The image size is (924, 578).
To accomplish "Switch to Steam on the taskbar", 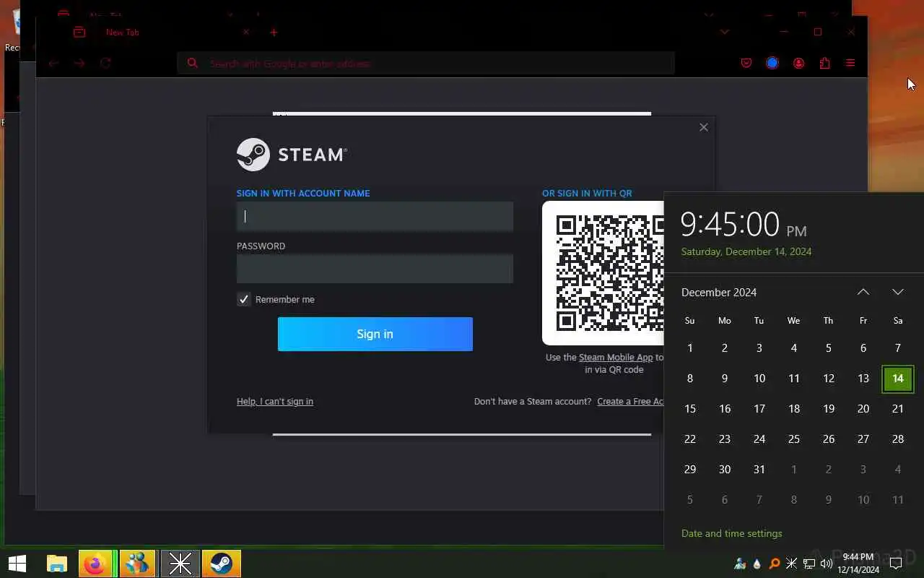I will [222, 564].
